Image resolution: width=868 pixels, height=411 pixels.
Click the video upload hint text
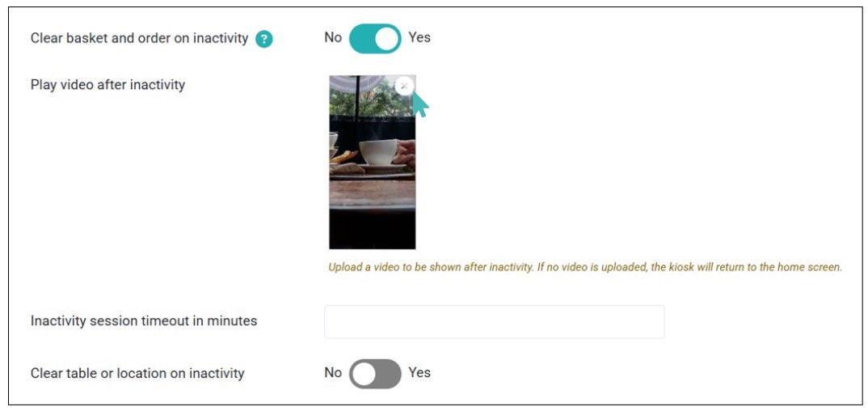pyautogui.click(x=585, y=267)
